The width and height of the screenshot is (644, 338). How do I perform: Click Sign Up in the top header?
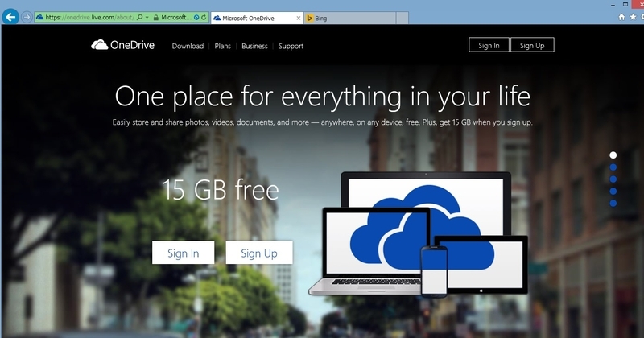tap(532, 45)
